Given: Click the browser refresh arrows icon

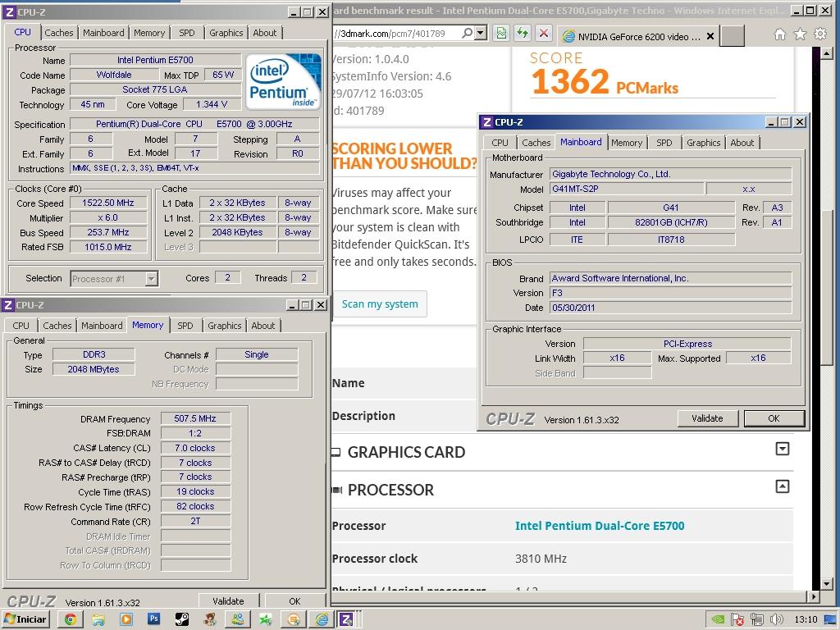Looking at the screenshot, I should tap(523, 33).
